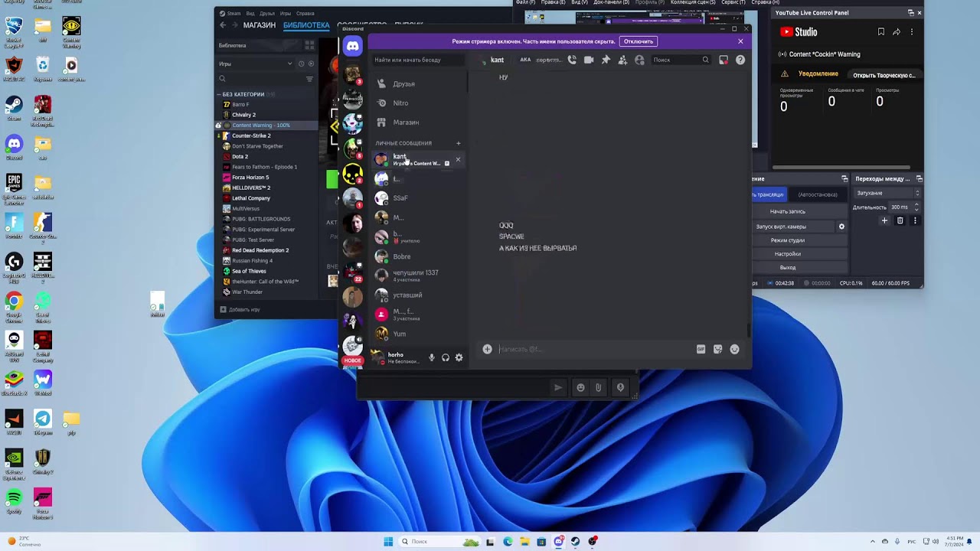Select Sea of Thieves in Steam library

click(249, 271)
